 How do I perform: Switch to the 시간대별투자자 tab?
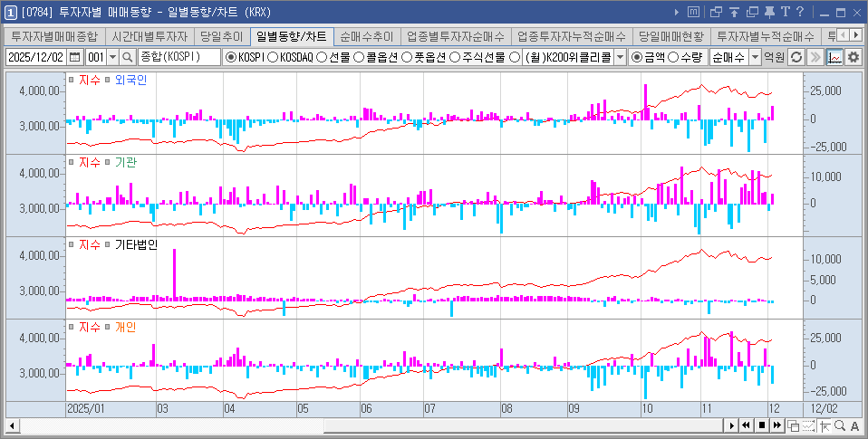[149, 36]
